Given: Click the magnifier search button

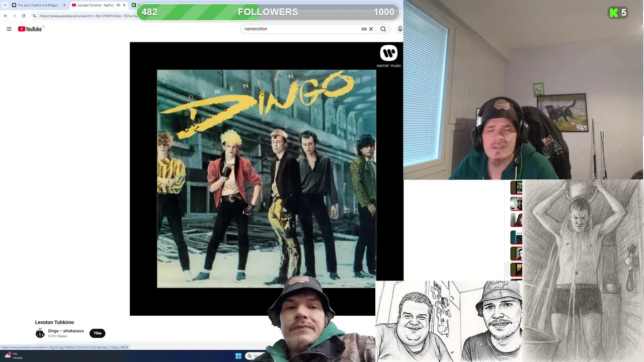Looking at the screenshot, I should tap(383, 29).
